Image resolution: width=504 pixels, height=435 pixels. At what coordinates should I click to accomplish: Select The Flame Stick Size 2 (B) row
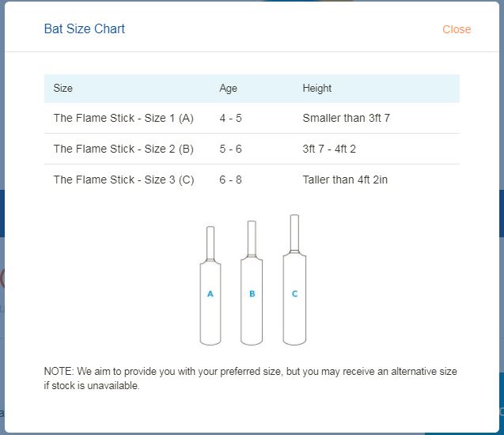click(x=123, y=149)
